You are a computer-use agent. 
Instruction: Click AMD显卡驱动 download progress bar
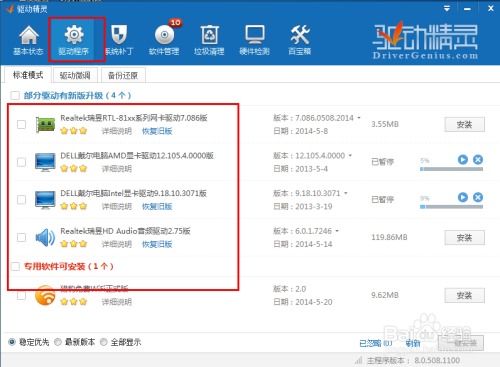click(451, 169)
